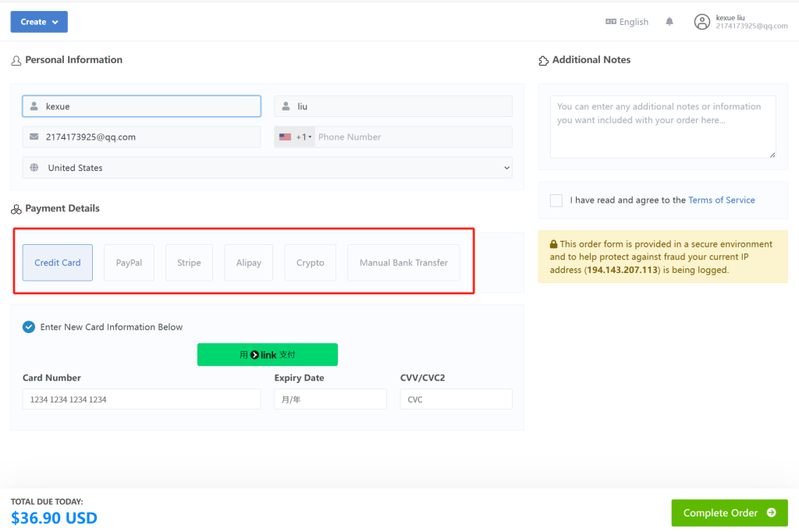Click the language flag icon beside English
799x532 pixels.
[x=611, y=22]
